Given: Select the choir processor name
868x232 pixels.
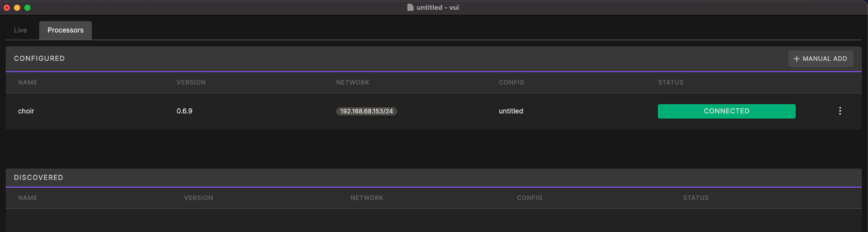Looking at the screenshot, I should pos(26,111).
